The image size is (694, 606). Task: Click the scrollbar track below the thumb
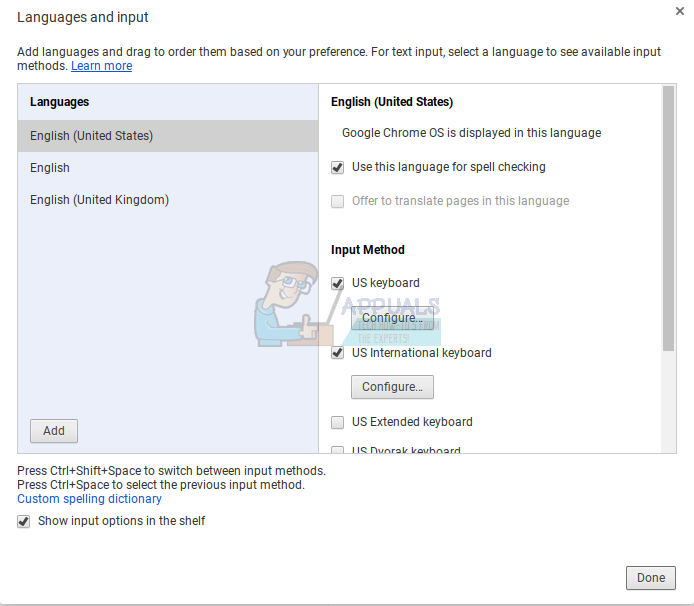[669, 400]
